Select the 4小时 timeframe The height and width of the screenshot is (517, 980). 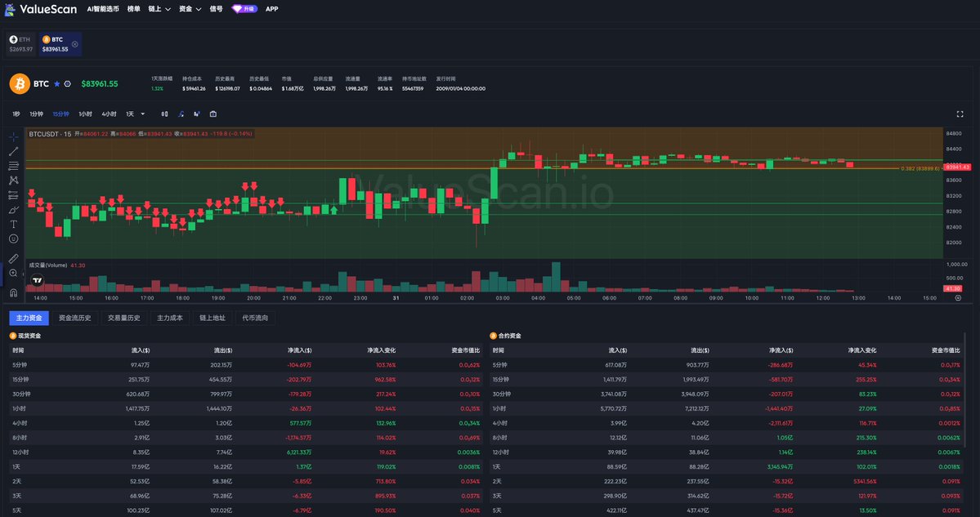(110, 114)
